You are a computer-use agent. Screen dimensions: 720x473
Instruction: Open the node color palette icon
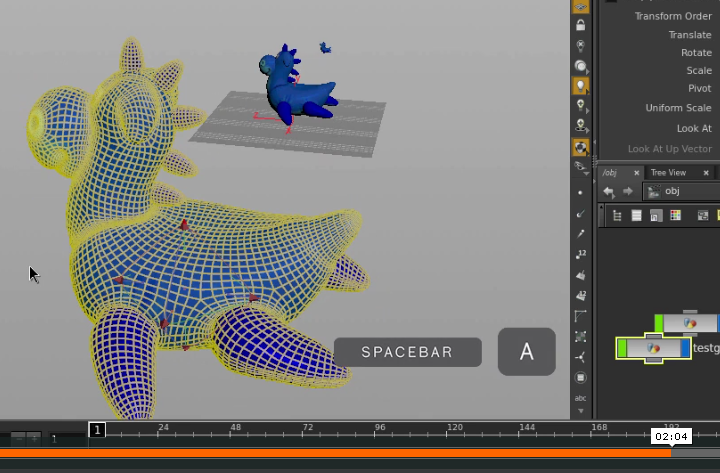[675, 215]
